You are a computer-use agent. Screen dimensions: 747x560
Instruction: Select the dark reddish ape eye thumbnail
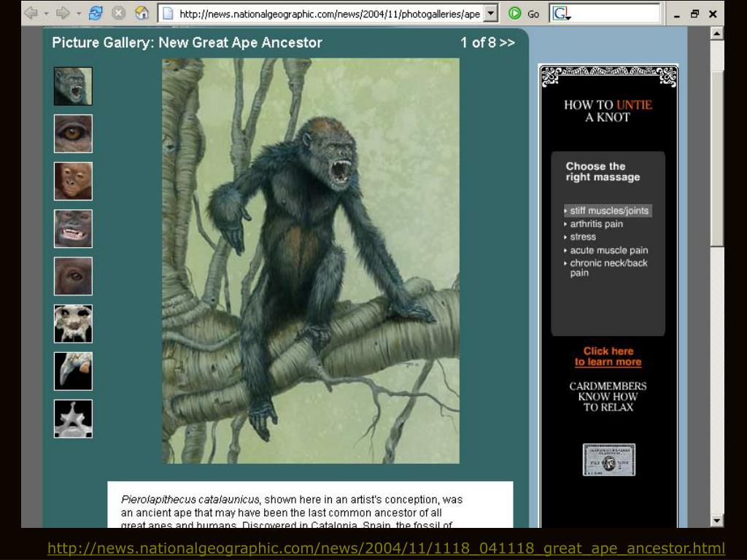pos(73,276)
